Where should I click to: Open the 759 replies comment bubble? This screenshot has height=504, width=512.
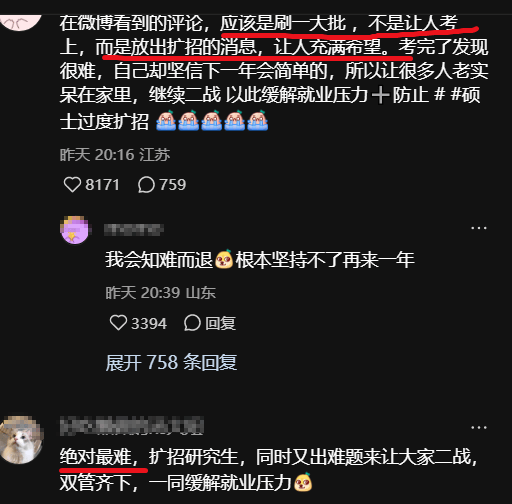click(146, 185)
